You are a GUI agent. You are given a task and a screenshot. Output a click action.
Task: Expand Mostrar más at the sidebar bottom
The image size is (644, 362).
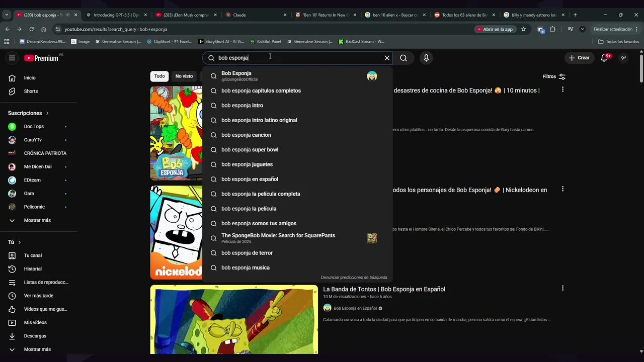38,349
